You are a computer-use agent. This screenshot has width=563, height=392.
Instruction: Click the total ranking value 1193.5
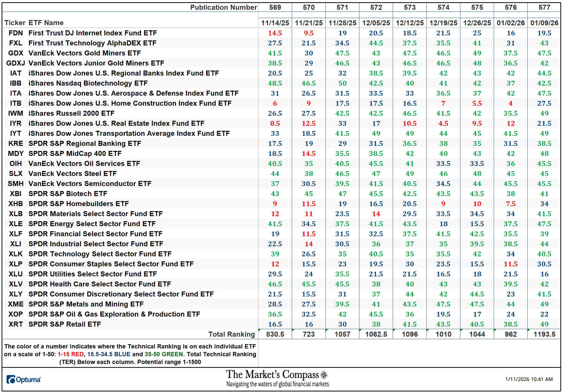point(544,334)
